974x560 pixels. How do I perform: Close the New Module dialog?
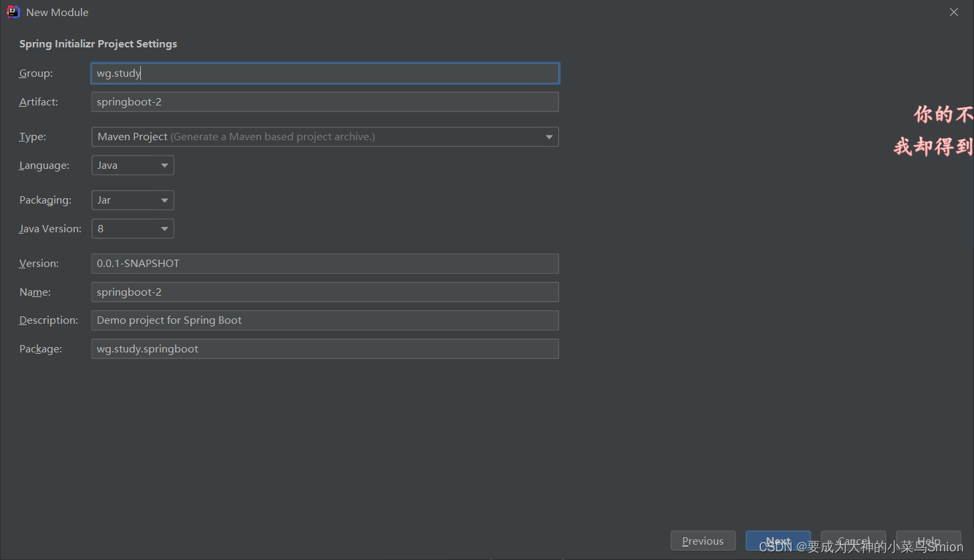[954, 12]
